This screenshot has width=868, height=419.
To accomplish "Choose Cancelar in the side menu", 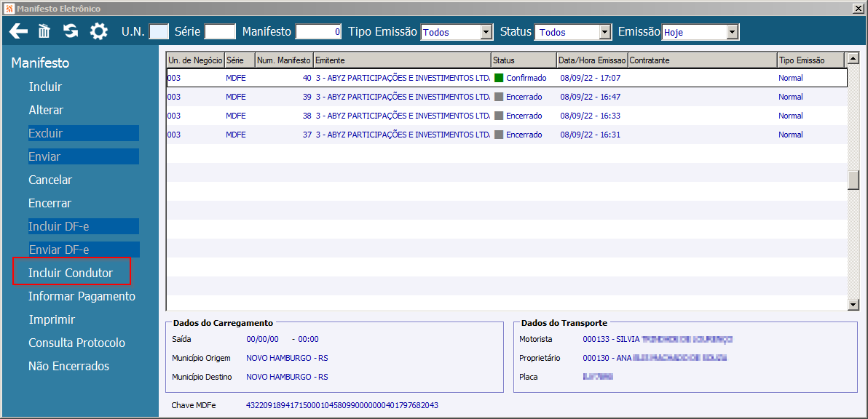I will click(50, 180).
